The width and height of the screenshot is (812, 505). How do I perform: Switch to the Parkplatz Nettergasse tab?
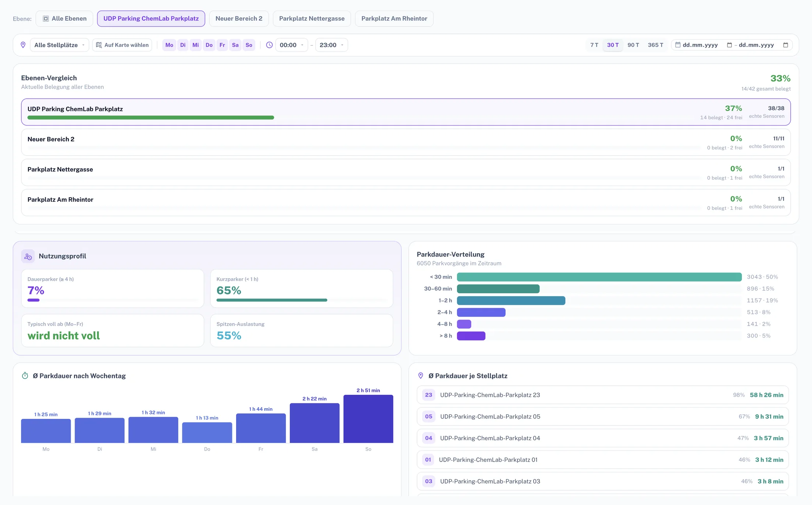[312, 18]
